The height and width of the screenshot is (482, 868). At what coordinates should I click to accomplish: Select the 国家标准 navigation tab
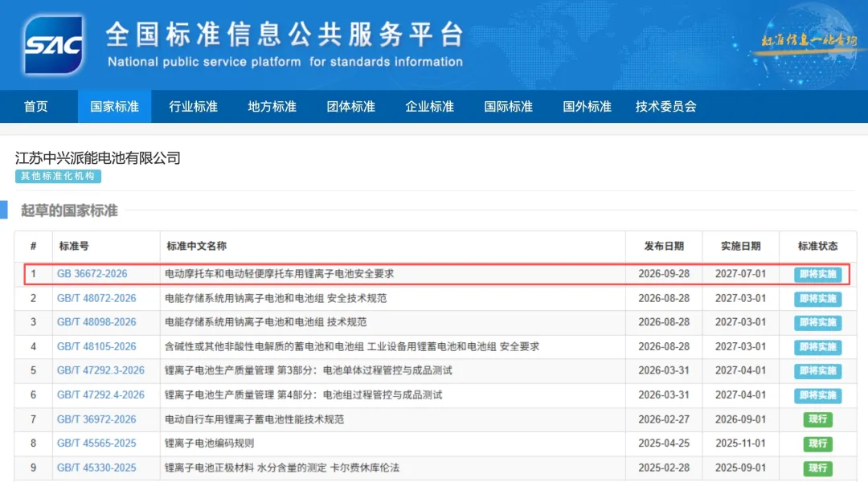pyautogui.click(x=114, y=106)
